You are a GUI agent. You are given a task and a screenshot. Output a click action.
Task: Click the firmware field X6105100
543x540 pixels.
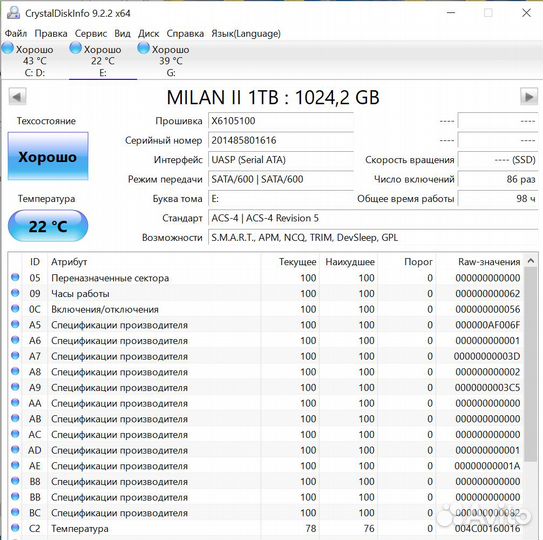point(281,121)
